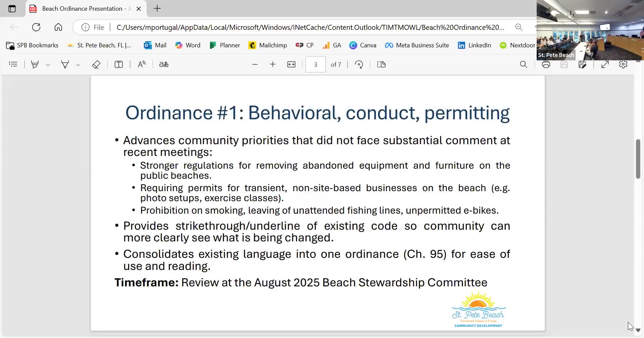Image resolution: width=644 pixels, height=338 pixels.
Task: Click the zoom magnifier in address bar
Action: pos(519,27)
